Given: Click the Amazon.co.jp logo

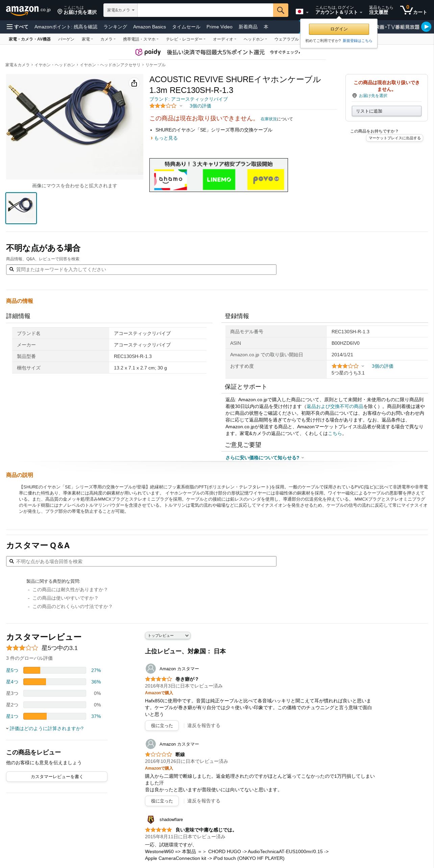Looking at the screenshot, I should pyautogui.click(x=28, y=10).
